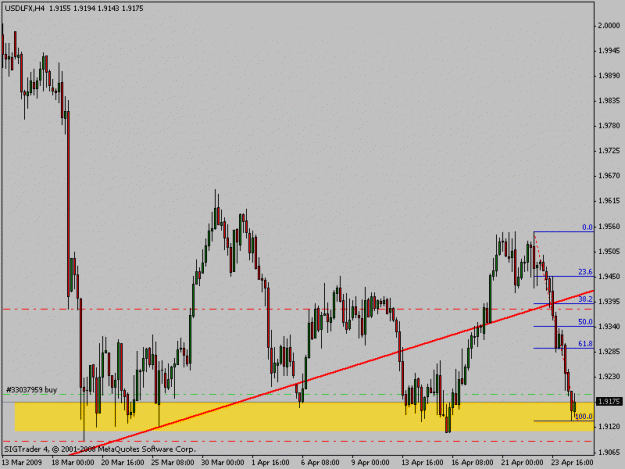Click time axis label 16 Apr 08:00
This screenshot has height=469, width=625.
[x=472, y=463]
